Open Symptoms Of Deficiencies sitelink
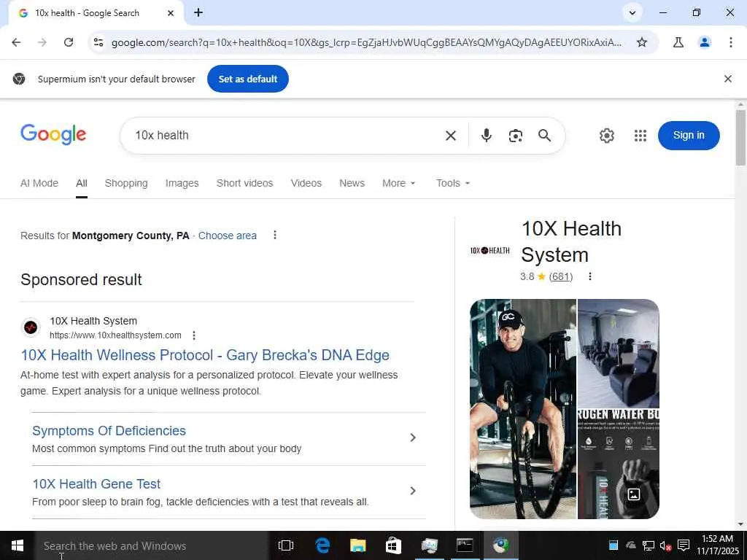Image resolution: width=747 pixels, height=560 pixels. pyautogui.click(x=109, y=431)
